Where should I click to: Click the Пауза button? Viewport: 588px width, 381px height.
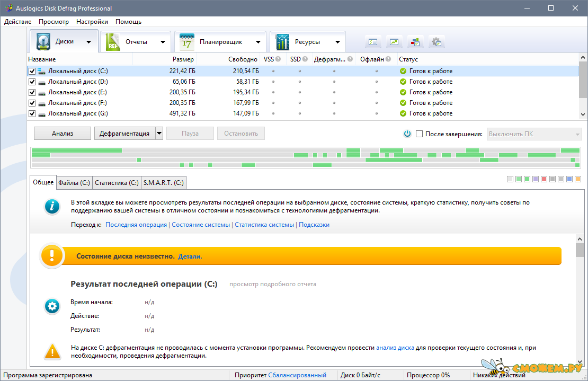(x=190, y=134)
